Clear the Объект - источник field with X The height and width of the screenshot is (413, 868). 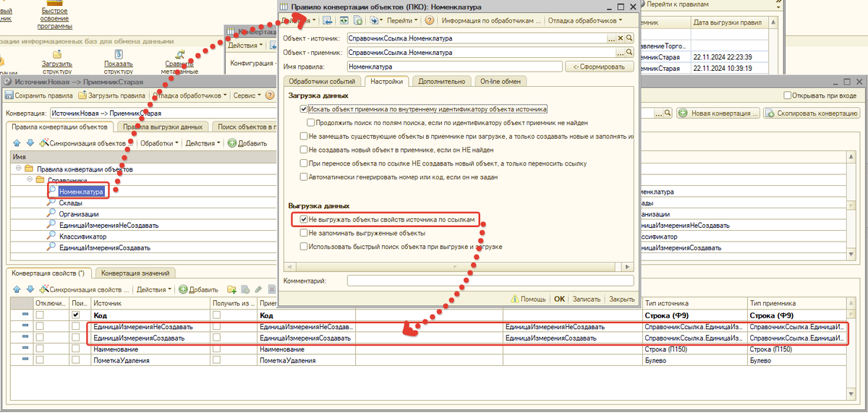click(x=621, y=38)
